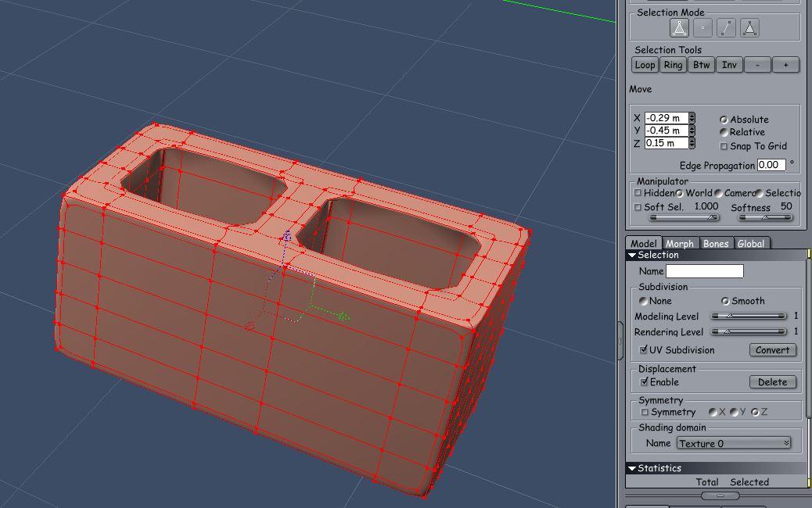The width and height of the screenshot is (812, 508).
Task: Click the Rendering Level slider
Action: pos(749,331)
